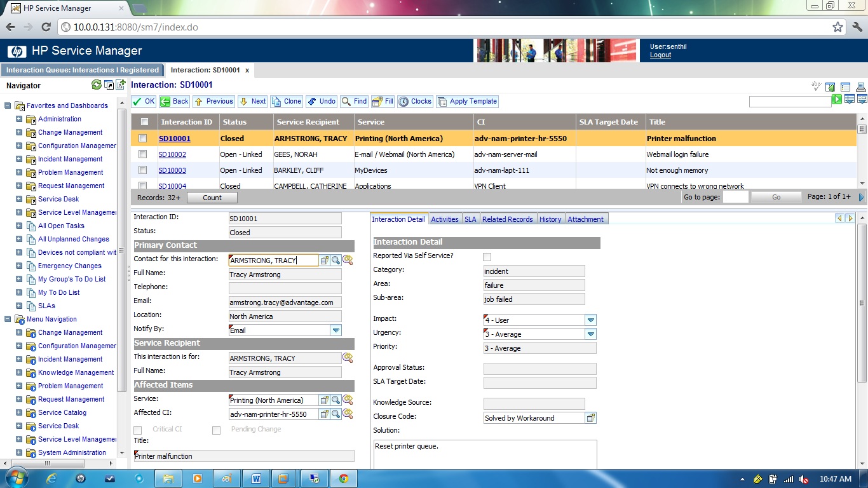Click Fill icon beside Service field
The height and width of the screenshot is (488, 868).
[x=324, y=400]
